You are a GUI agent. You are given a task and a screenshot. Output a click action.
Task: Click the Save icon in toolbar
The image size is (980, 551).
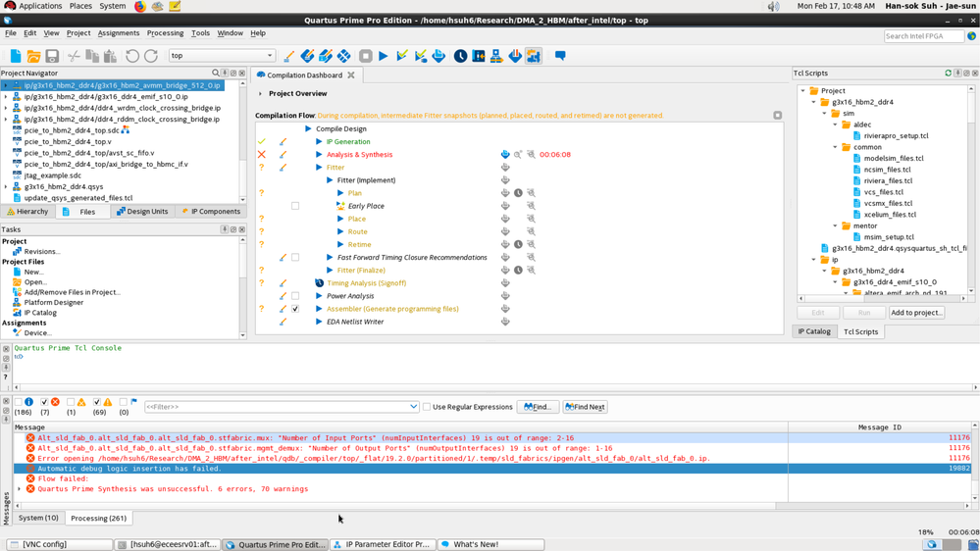52,56
